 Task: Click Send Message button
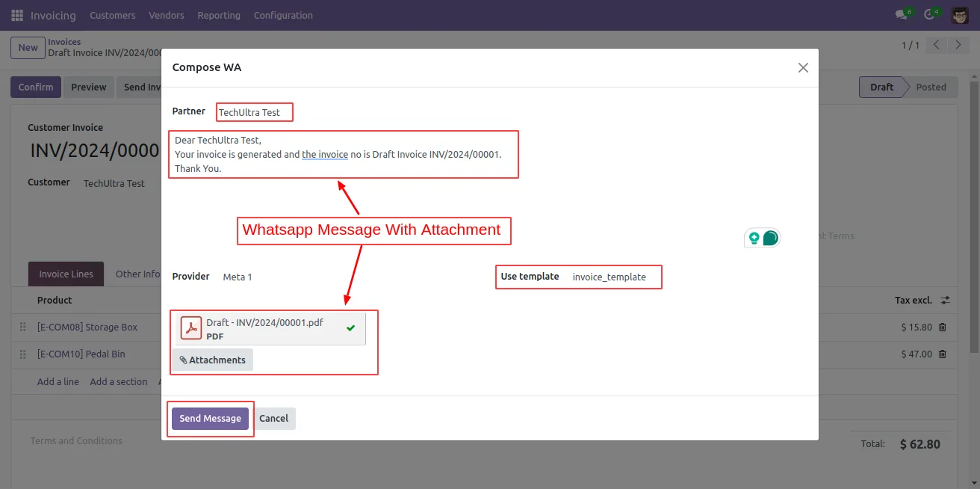click(x=210, y=418)
